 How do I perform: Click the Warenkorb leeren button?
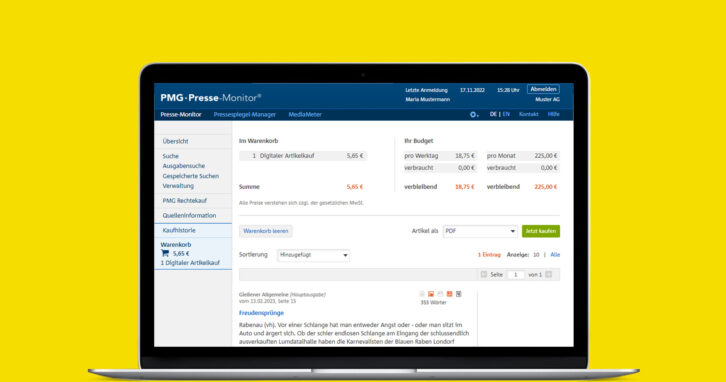pos(266,231)
